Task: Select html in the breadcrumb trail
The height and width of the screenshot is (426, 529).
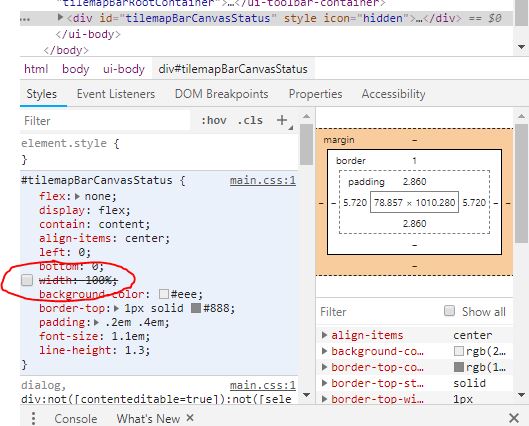Action: point(36,69)
